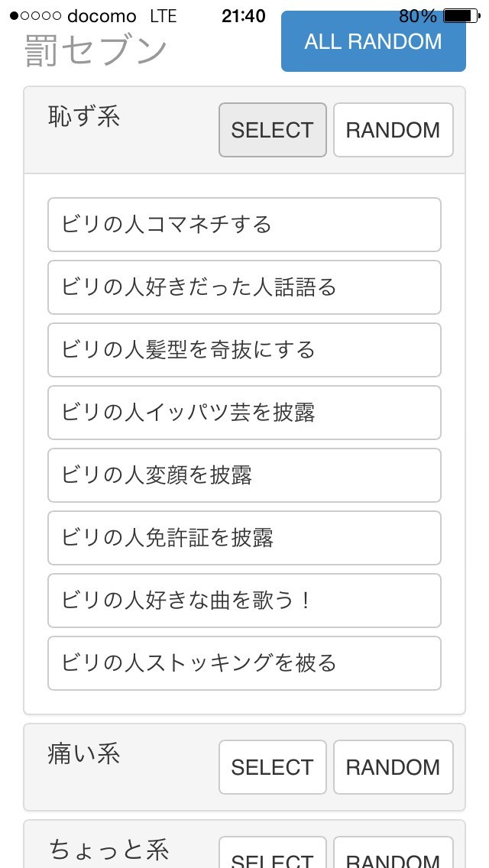Viewport: 489px width, 868px height.
Task: Pick ビリの人イッパツ芸を披露 item
Action: (244, 413)
